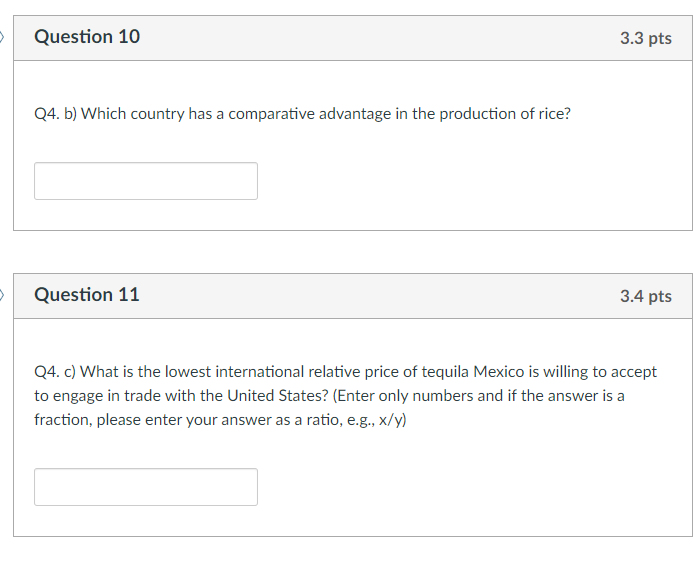697x561 pixels.
Task: Click the Question 11 gray header bar
Action: [353, 296]
